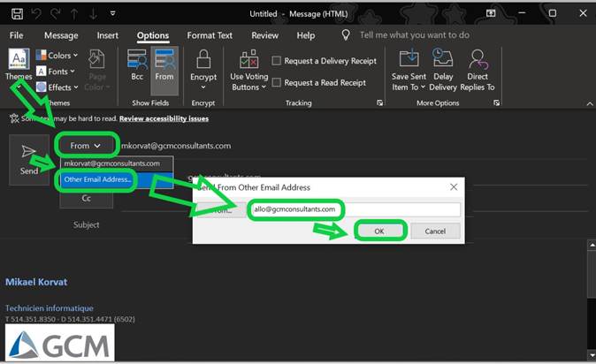The image size is (596, 364).
Task: Click OK in Send From Other Email dialog
Action: pos(379,231)
